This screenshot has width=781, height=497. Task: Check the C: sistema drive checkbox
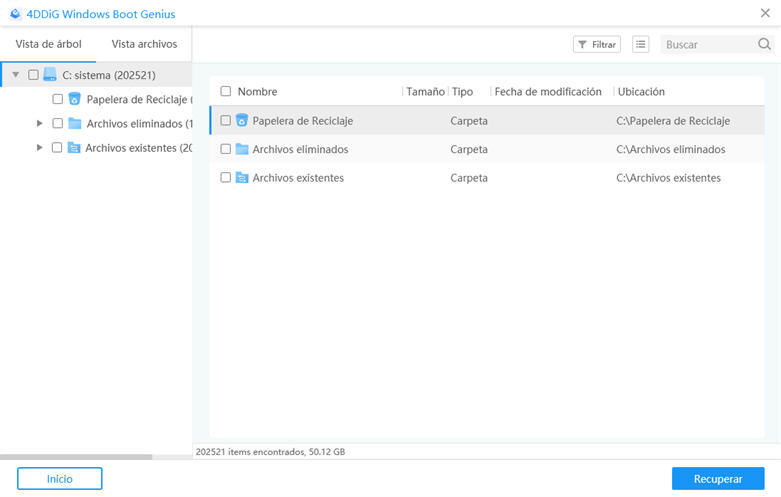(x=33, y=75)
